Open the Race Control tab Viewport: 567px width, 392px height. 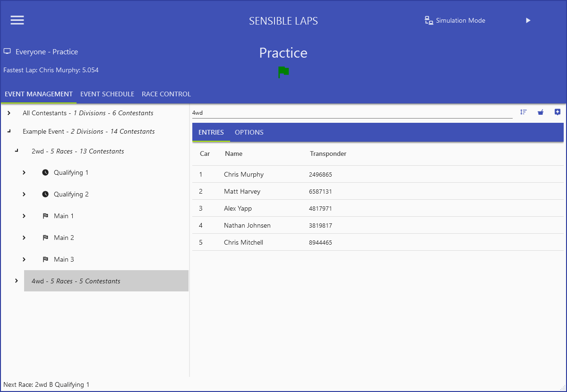click(166, 94)
